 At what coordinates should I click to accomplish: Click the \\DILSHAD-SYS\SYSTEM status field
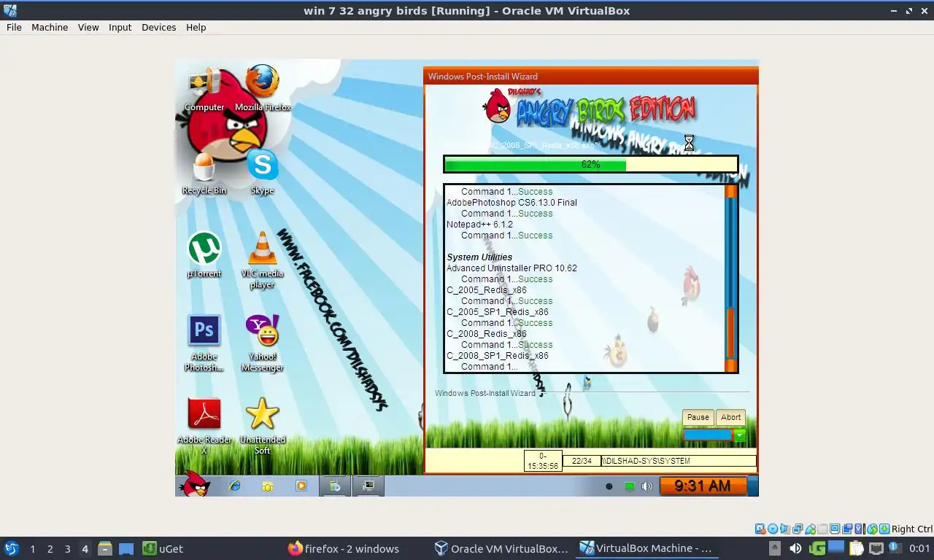(679, 461)
